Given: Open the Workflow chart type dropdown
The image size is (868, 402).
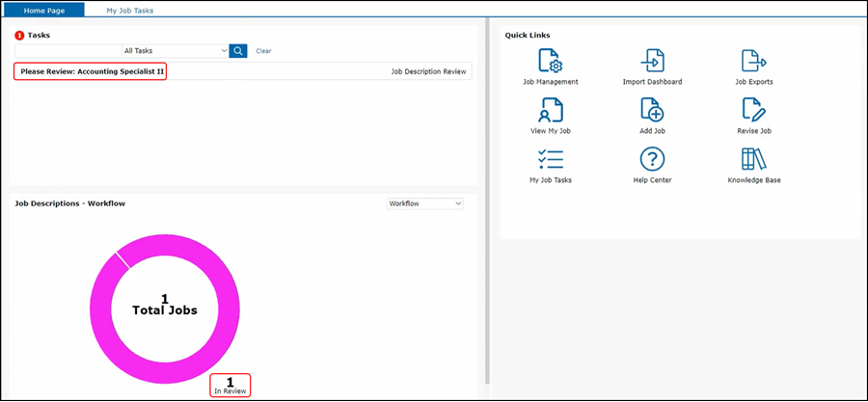Looking at the screenshot, I should point(424,203).
